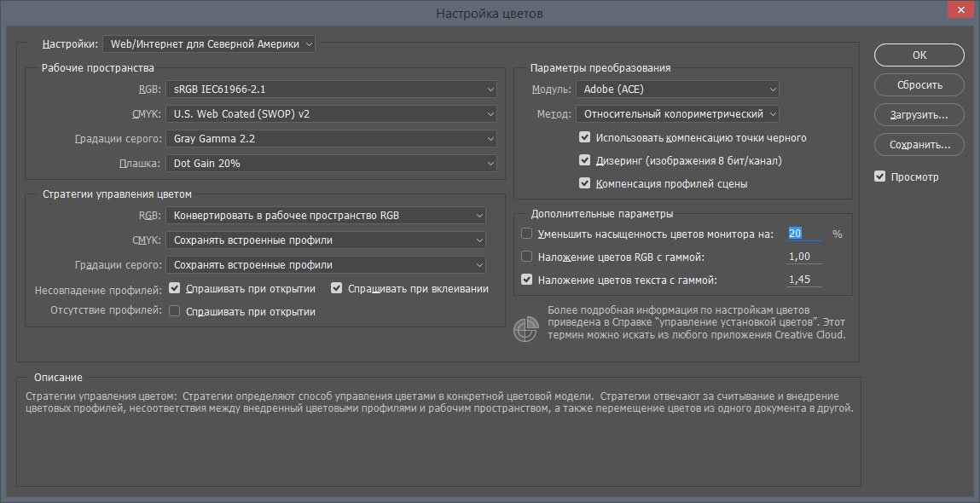Check Спрашивать при открытии for Отсутствие профилей
Image resolution: width=980 pixels, height=503 pixels.
174,311
